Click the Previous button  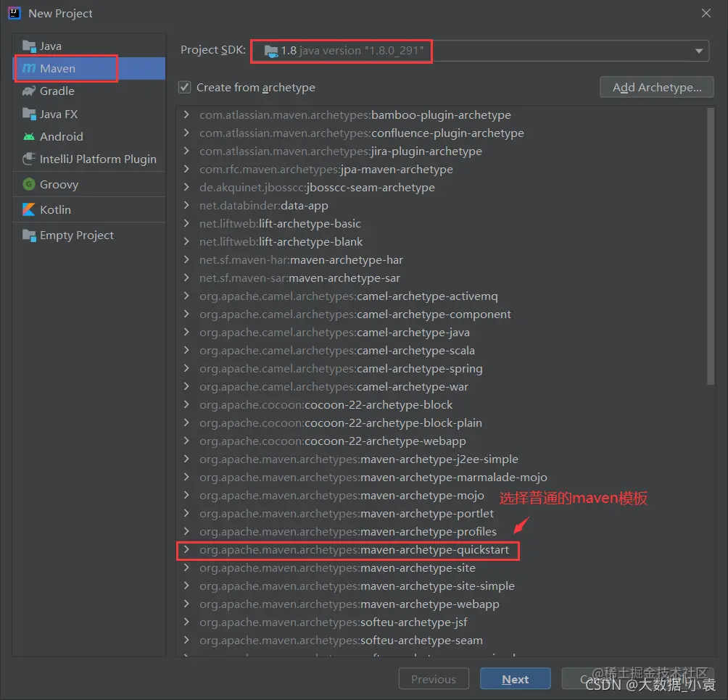[x=434, y=679]
